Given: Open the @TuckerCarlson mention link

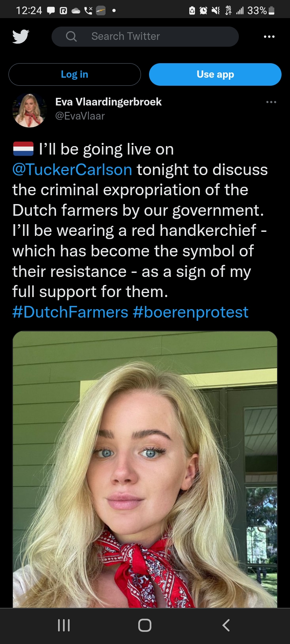Looking at the screenshot, I should 72,170.
